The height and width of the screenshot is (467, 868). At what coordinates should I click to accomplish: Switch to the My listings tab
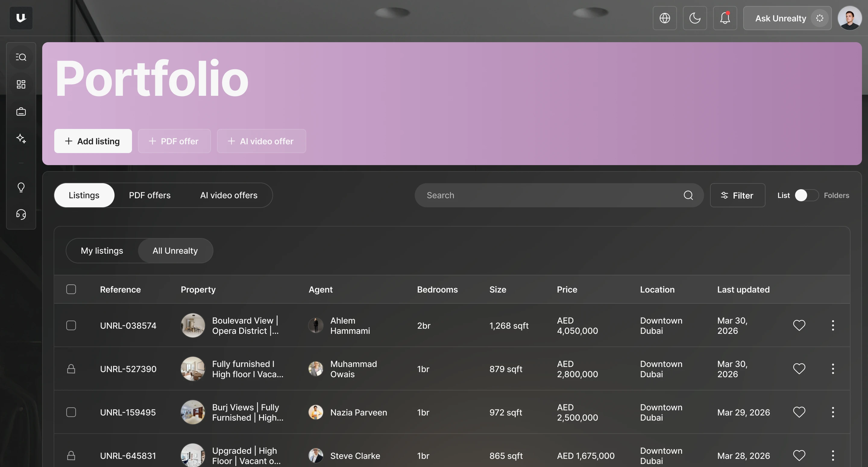point(102,251)
